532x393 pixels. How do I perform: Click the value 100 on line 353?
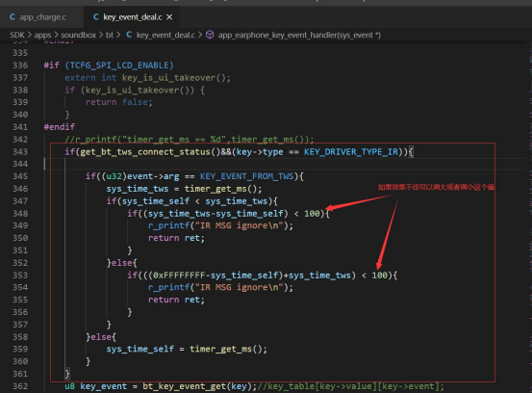[x=379, y=275]
